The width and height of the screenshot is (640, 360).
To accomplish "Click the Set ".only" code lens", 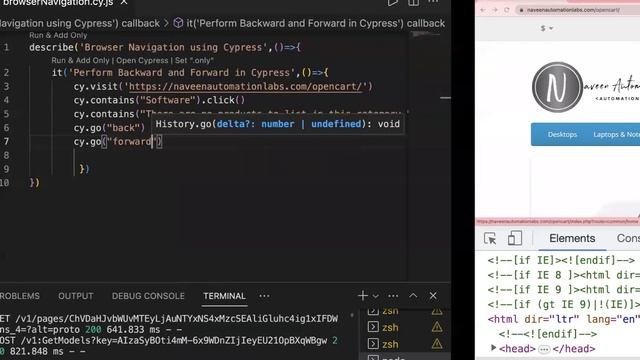I will coord(194,60).
